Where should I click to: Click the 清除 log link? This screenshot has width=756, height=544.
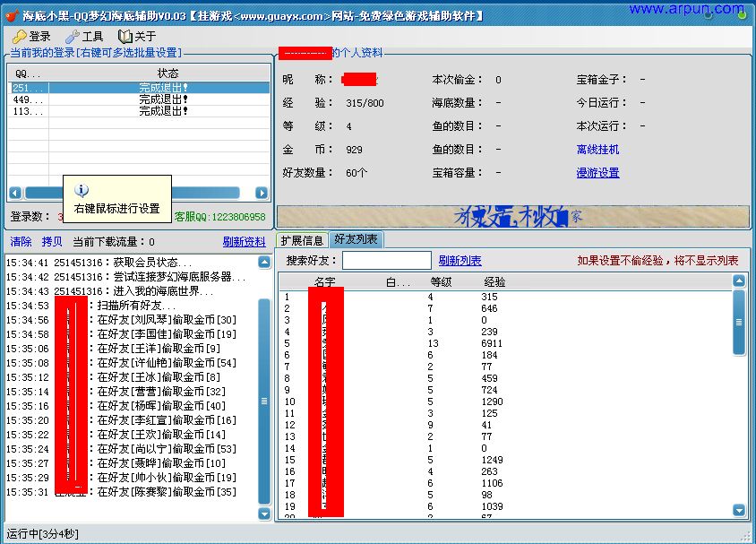21,242
